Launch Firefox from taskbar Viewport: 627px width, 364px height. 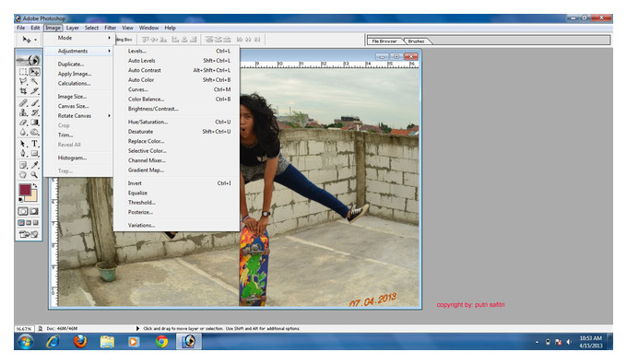[x=80, y=342]
